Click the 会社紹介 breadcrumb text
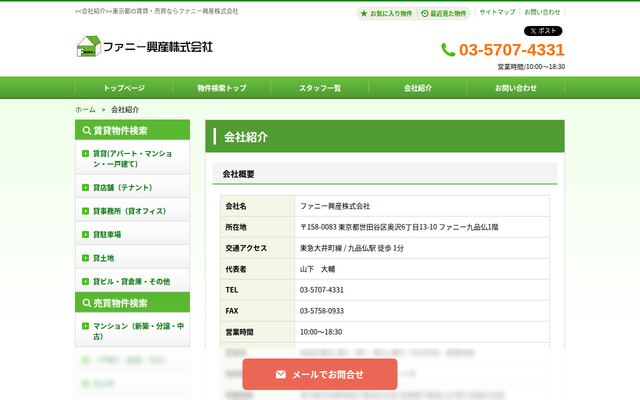 point(125,109)
